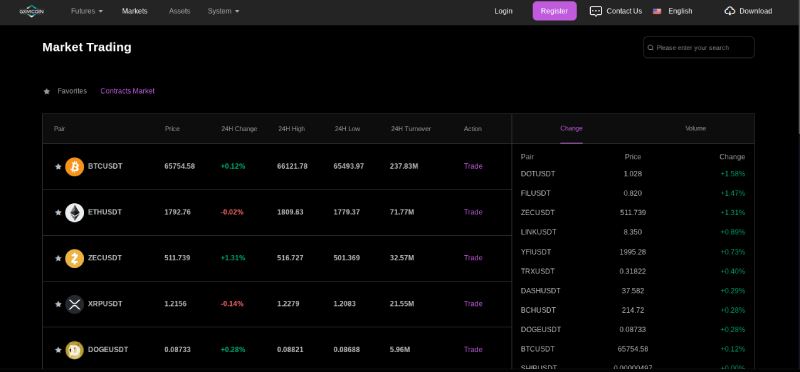Open the Bitcoin coin icon for BTCUSDT
Viewport: 800px width, 372px height.
(x=74, y=166)
